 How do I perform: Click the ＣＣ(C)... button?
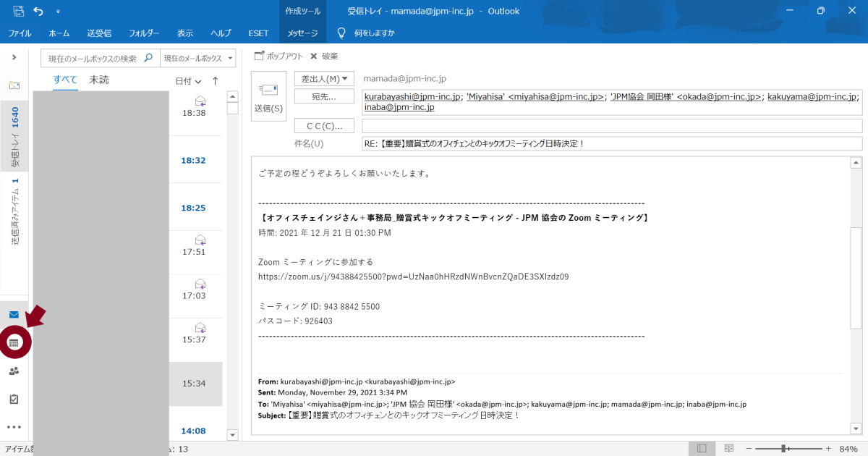pyautogui.click(x=325, y=126)
